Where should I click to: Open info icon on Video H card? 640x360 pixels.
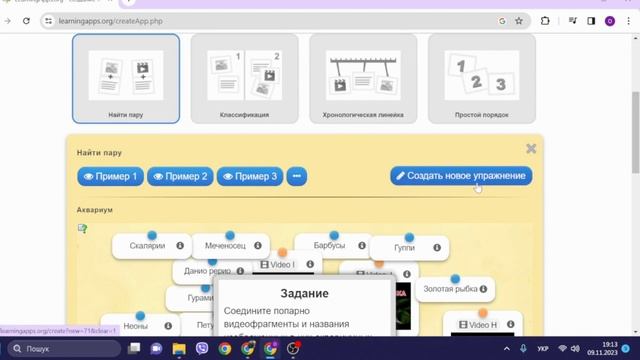[x=510, y=324]
